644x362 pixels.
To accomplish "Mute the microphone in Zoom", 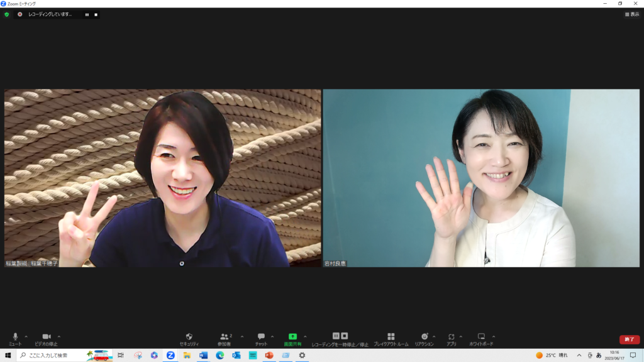I will [x=15, y=338].
